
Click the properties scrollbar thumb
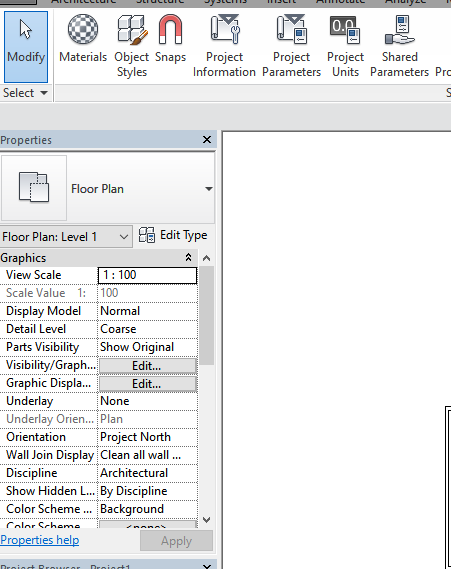tap(206, 316)
